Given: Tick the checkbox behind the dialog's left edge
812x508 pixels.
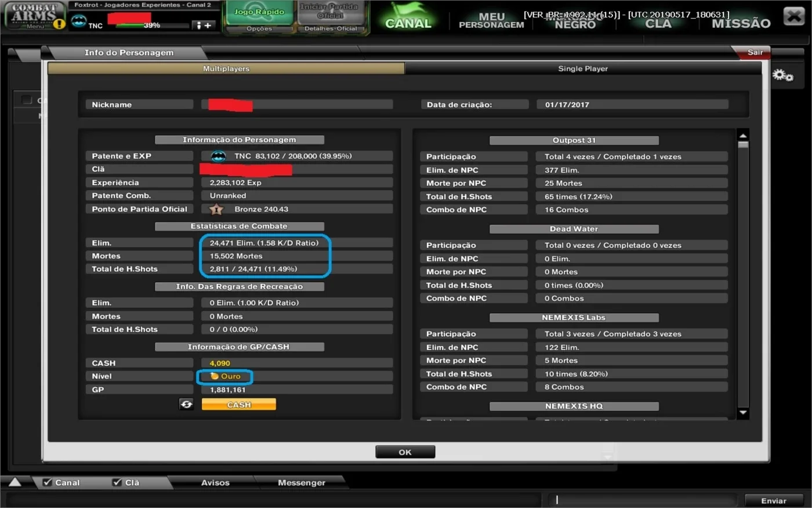Looking at the screenshot, I should [27, 100].
